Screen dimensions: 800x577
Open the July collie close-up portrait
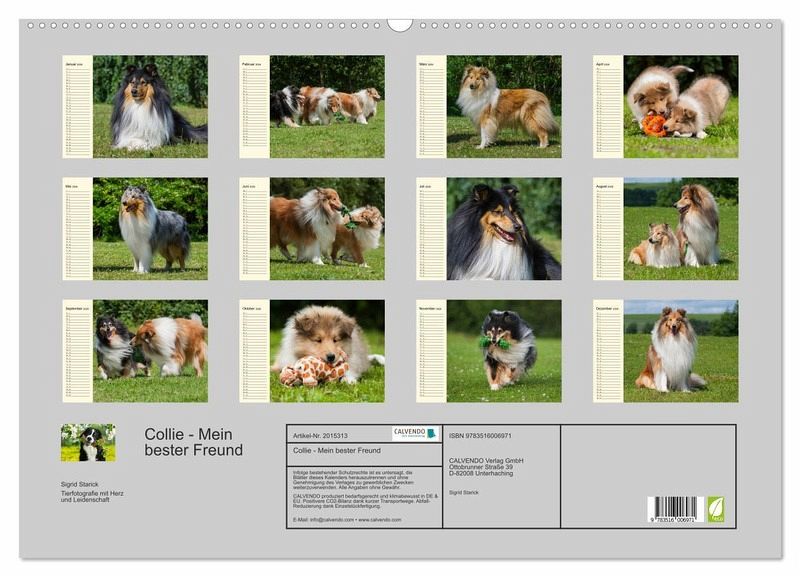pos(504,229)
